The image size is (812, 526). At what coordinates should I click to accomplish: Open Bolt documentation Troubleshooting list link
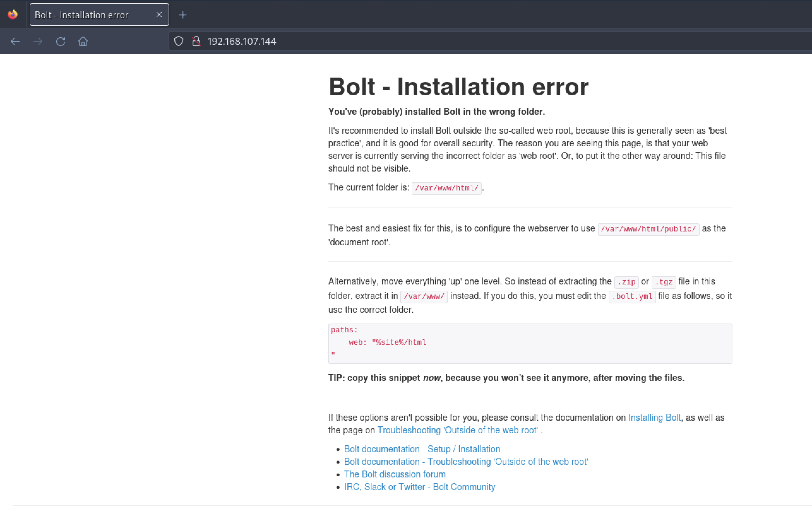tap(466, 462)
